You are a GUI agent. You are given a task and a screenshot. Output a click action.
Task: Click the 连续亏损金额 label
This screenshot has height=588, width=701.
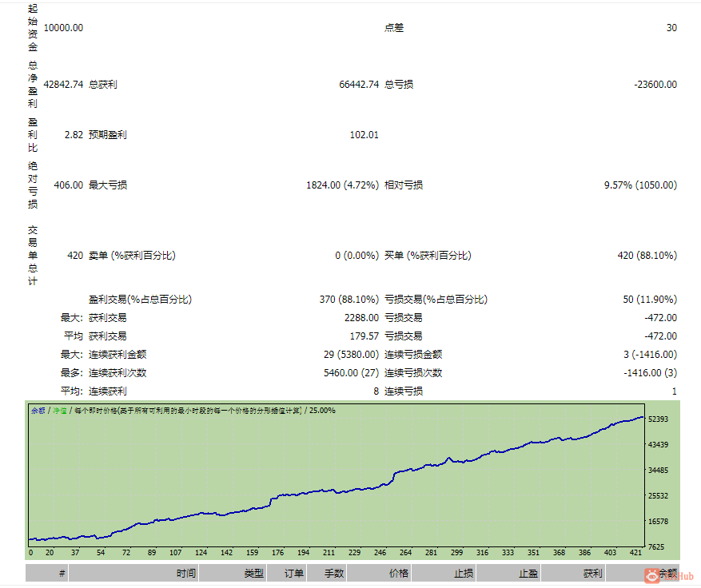tap(413, 355)
